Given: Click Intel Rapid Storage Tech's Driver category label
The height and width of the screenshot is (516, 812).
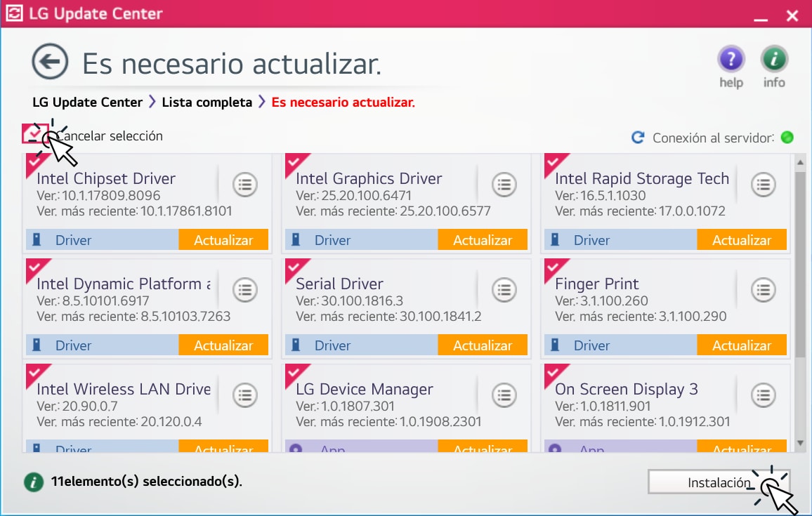Looking at the screenshot, I should pos(591,240).
